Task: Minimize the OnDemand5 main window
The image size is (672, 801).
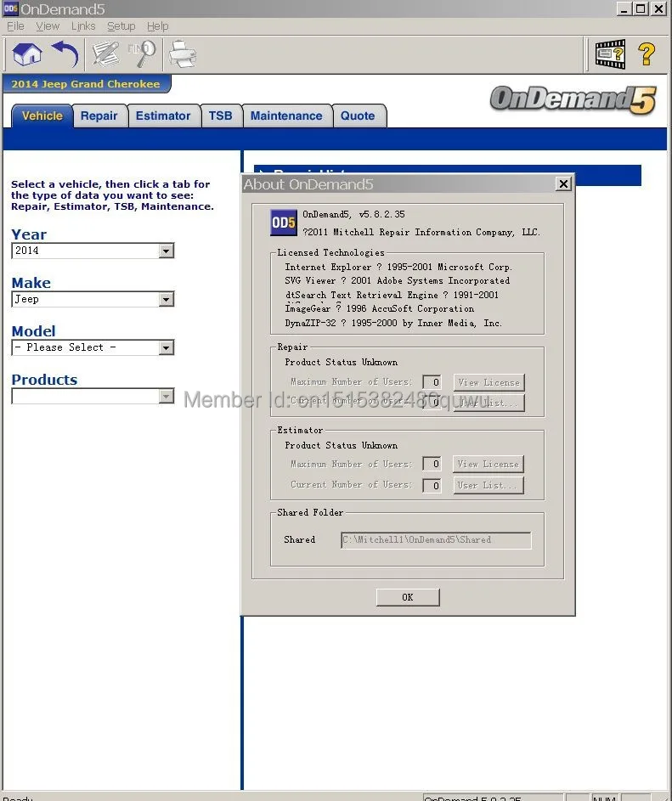Action: pyautogui.click(x=624, y=8)
